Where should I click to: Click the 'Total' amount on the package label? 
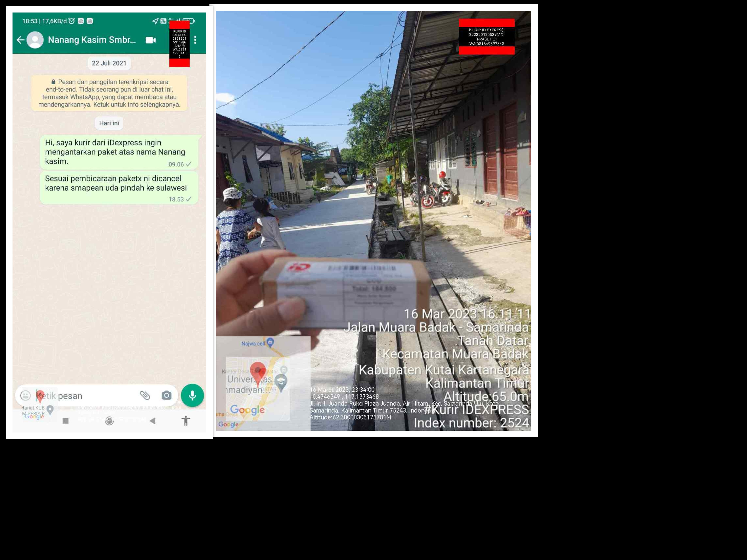coord(374,289)
